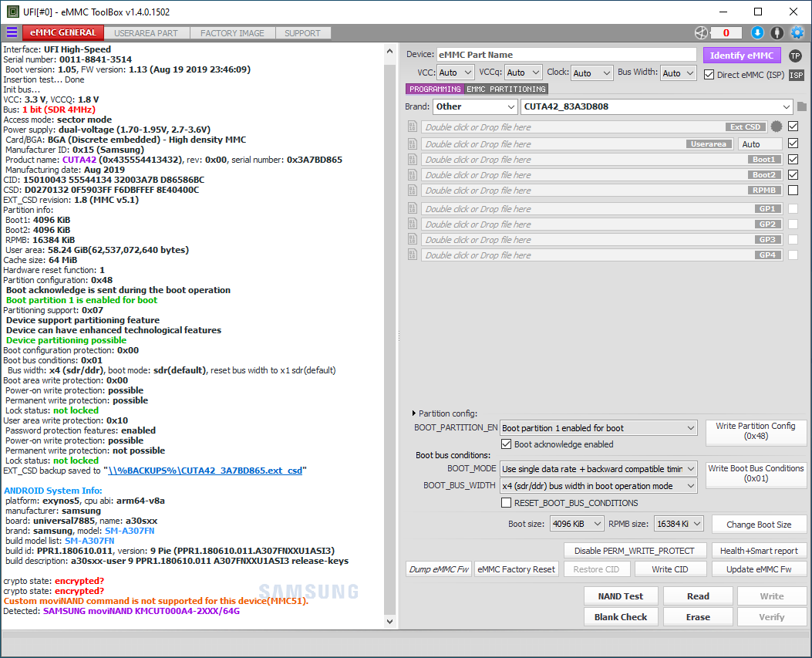Image resolution: width=812 pixels, height=658 pixels.
Task: Toggle Boot acknowledge enabled checkbox
Action: (x=507, y=444)
